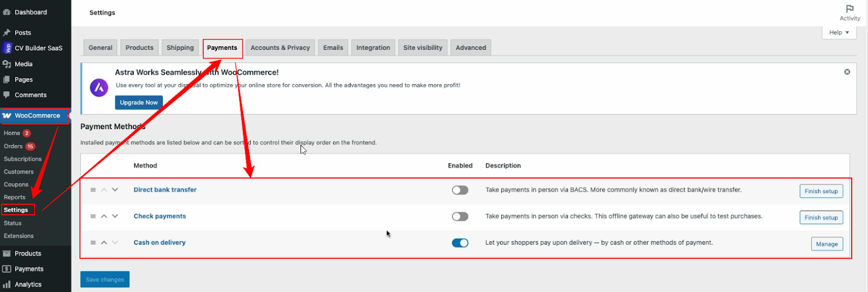Click the Orders badge showing 15
Screen dimensions: 868x292
(x=30, y=146)
